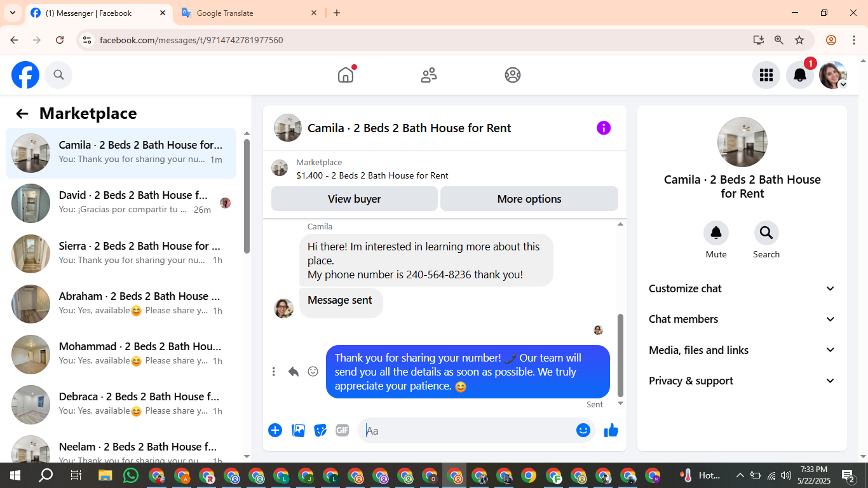Image resolution: width=868 pixels, height=488 pixels.
Task: Open Chrome three-dot menu
Action: pos(854,40)
